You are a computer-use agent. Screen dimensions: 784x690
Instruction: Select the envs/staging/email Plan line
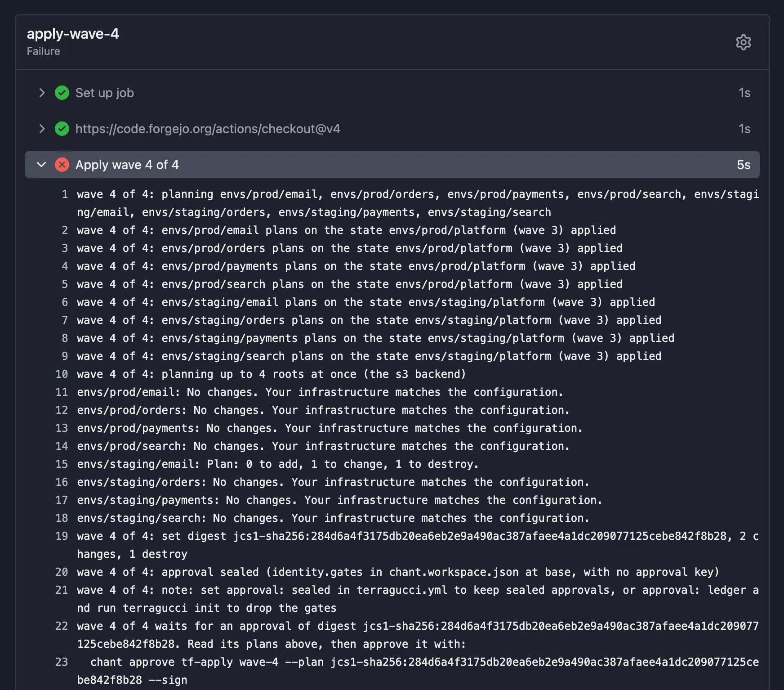(278, 464)
